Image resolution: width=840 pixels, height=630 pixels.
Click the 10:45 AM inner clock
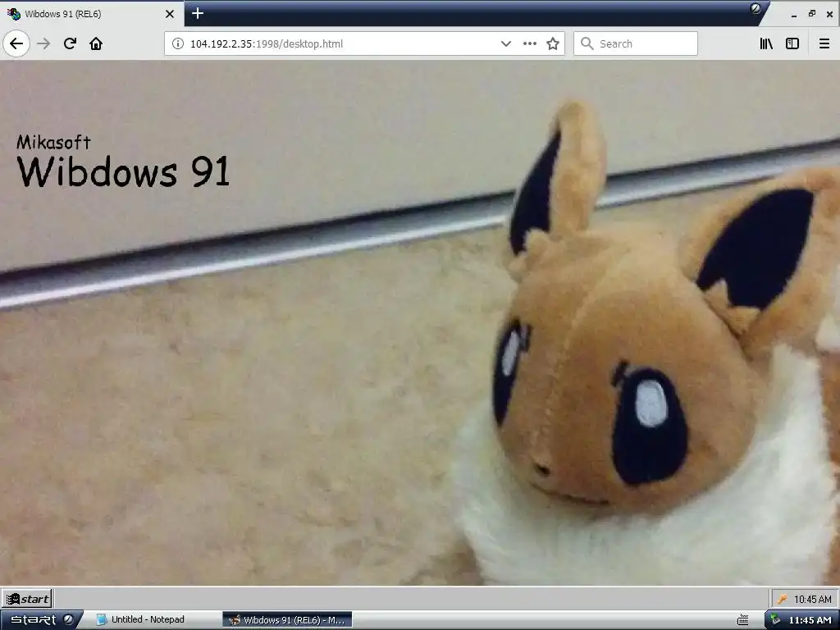pyautogui.click(x=813, y=599)
